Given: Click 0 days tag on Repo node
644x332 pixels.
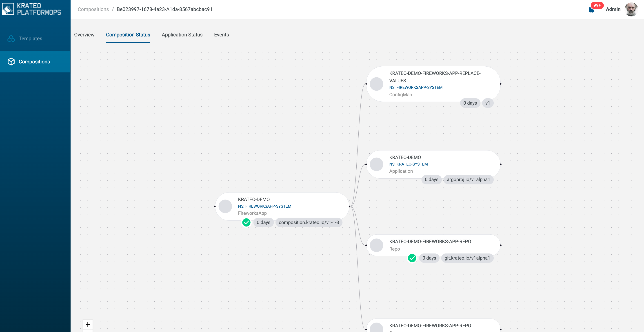Looking at the screenshot, I should tap(429, 258).
